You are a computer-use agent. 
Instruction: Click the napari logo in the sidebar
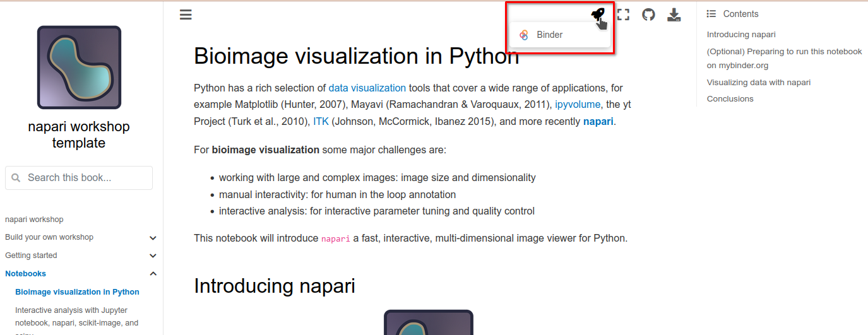pyautogui.click(x=79, y=68)
